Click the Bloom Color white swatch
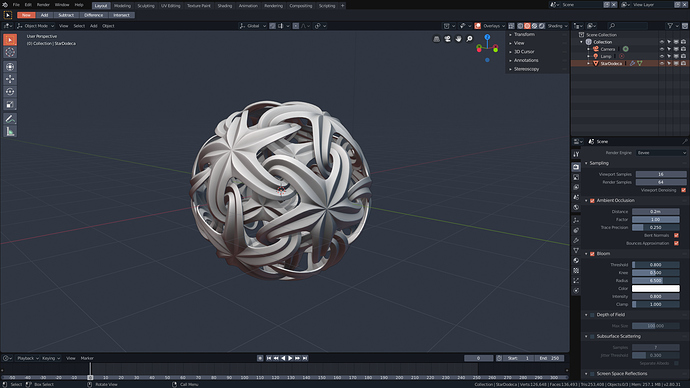Image resolution: width=690 pixels, height=388 pixels. (656, 289)
